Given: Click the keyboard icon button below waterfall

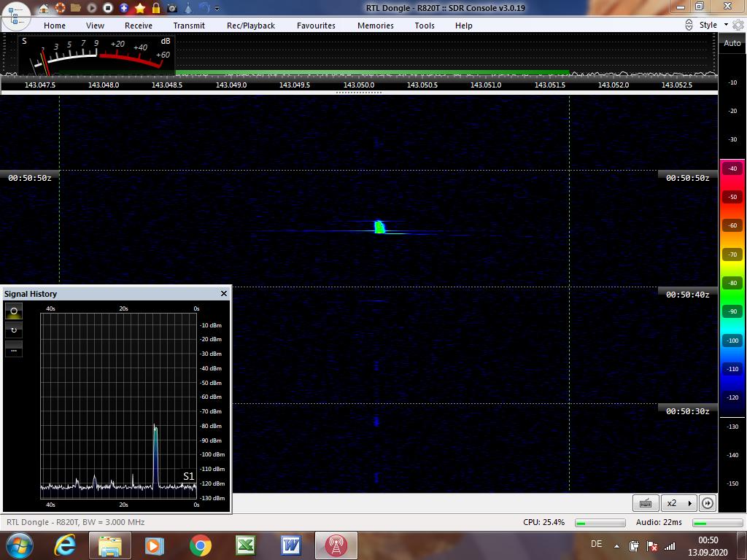Looking at the screenshot, I should coord(646,503).
